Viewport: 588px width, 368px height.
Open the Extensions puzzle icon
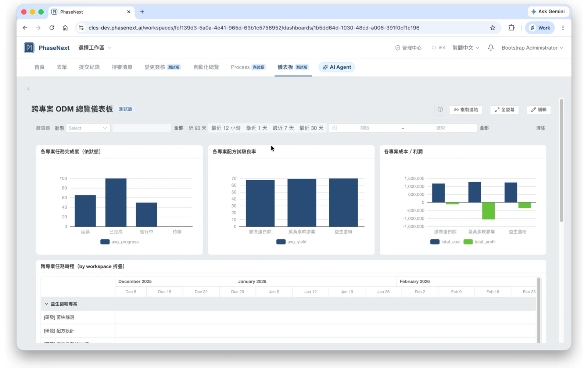(x=511, y=28)
